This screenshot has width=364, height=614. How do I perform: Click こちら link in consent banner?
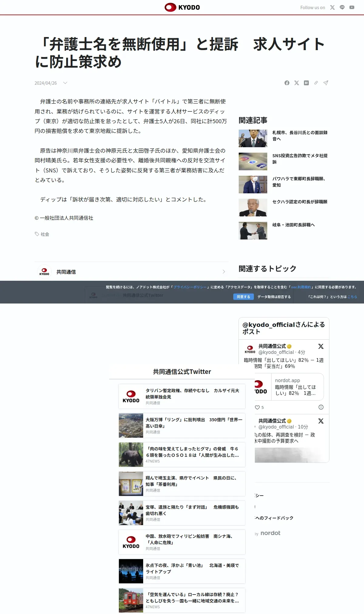(352, 297)
